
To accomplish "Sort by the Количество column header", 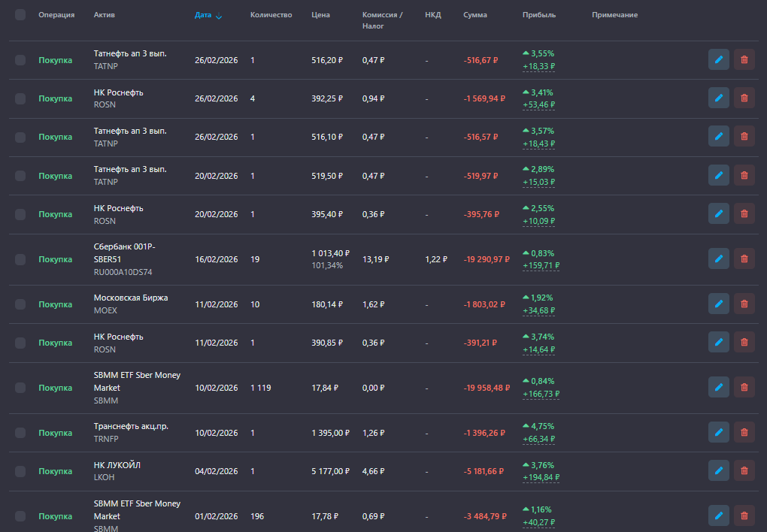I will (271, 15).
